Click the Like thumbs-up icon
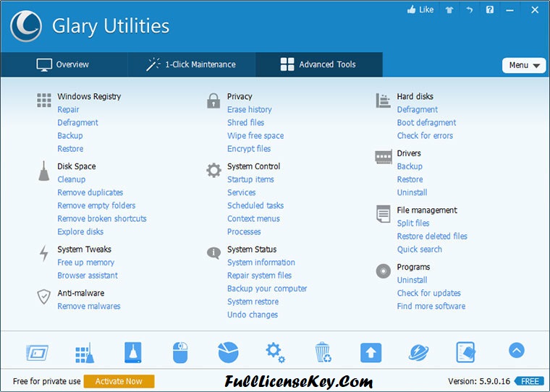Screen dimensions: 550x392 click(411, 9)
